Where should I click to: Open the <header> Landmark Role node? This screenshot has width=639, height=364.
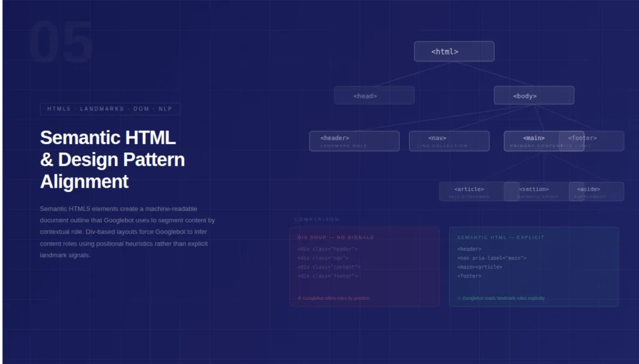pos(354,140)
